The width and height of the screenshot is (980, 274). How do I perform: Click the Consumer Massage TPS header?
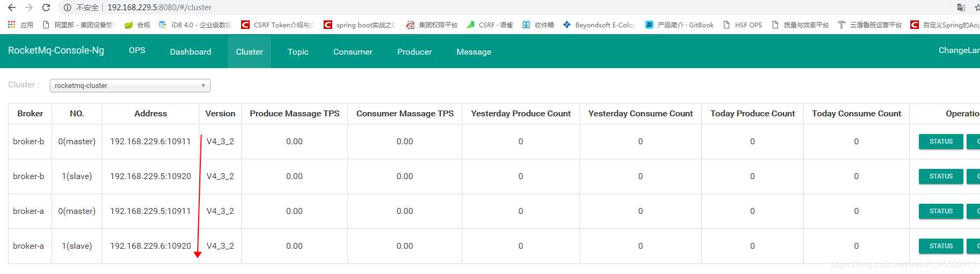click(405, 114)
